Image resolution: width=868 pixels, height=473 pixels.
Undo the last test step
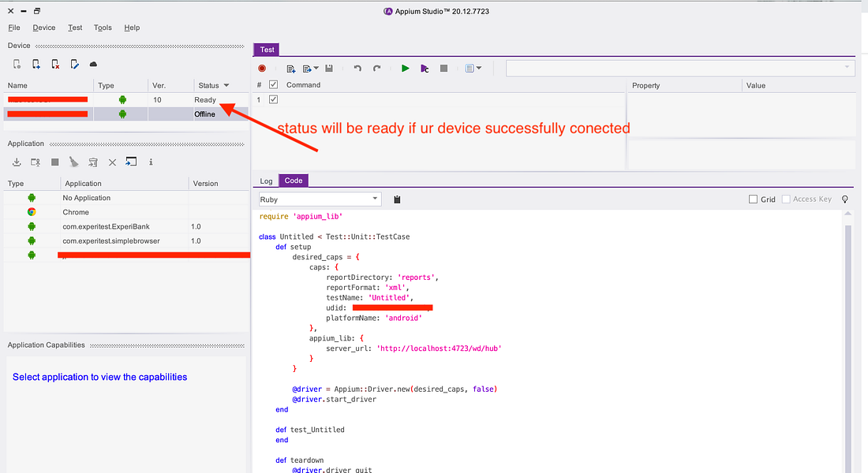pos(357,69)
